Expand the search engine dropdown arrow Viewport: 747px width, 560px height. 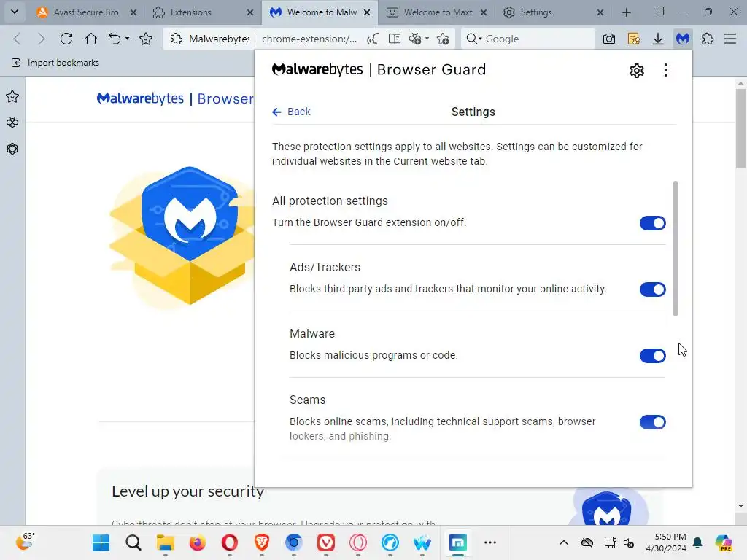click(480, 39)
